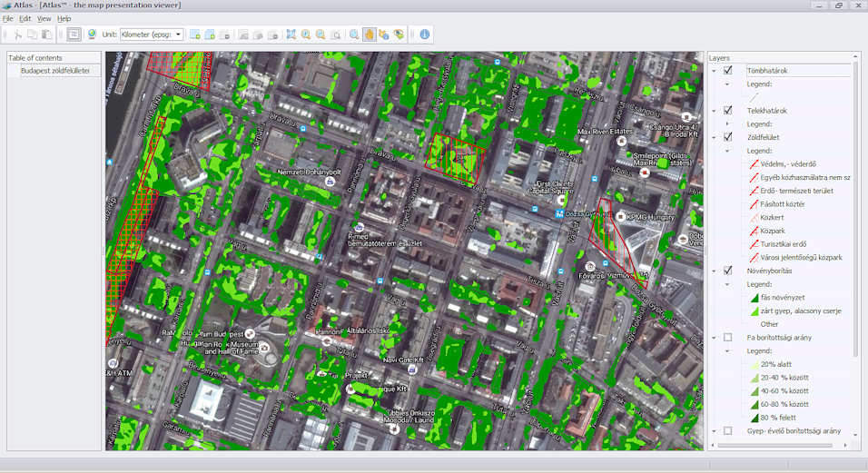The width and height of the screenshot is (868, 473).
Task: Click 'Fásított köztér' legend text
Action: click(x=783, y=204)
